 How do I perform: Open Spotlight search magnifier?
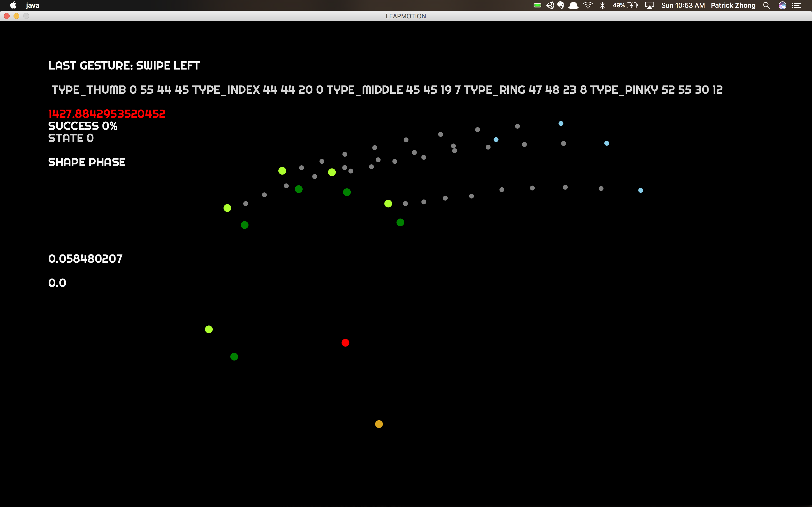pos(766,5)
